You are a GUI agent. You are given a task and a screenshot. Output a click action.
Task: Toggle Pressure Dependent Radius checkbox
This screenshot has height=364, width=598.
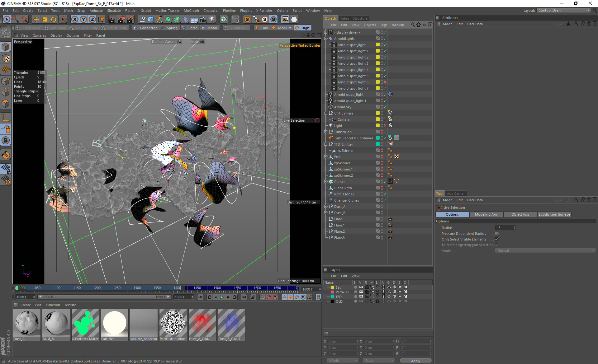pos(497,234)
